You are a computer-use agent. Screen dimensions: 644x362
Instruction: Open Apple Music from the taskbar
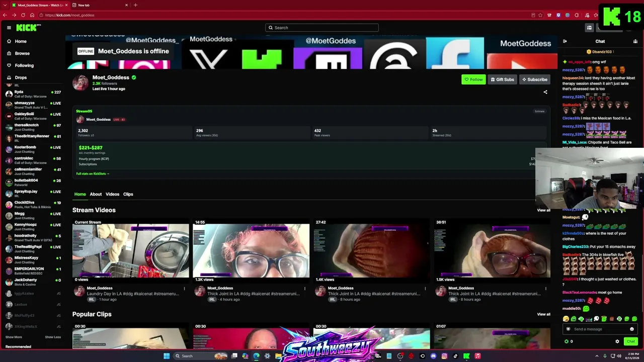(477, 356)
